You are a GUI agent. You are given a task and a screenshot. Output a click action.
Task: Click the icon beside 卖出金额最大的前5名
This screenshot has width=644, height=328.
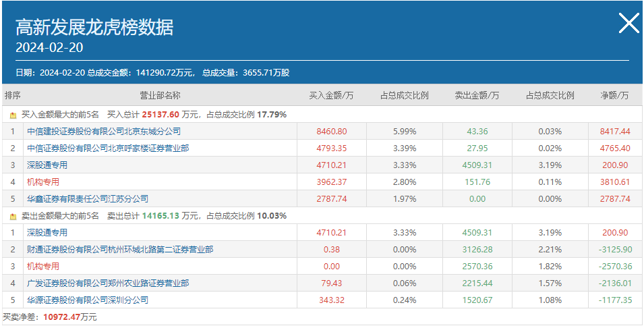pos(13,216)
